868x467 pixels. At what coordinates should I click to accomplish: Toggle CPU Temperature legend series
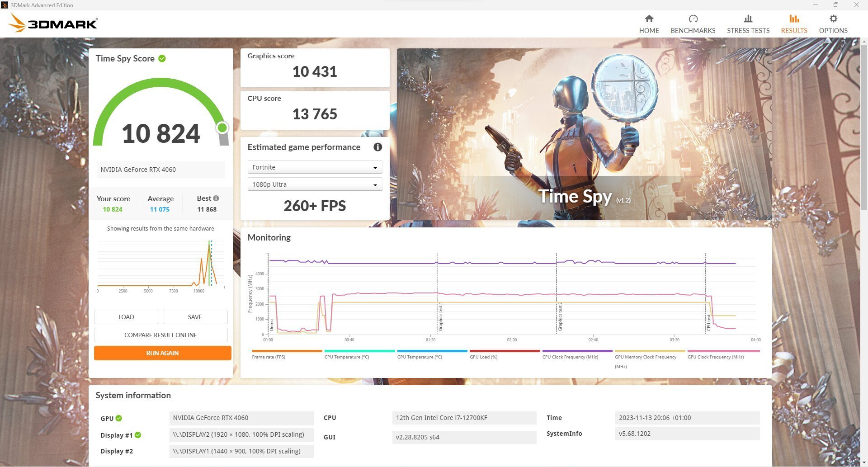pyautogui.click(x=347, y=357)
